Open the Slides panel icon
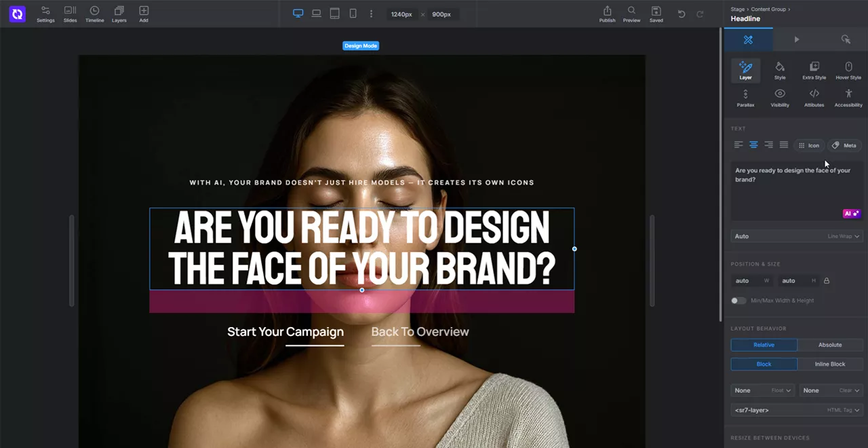This screenshot has width=868, height=448. coord(70,14)
